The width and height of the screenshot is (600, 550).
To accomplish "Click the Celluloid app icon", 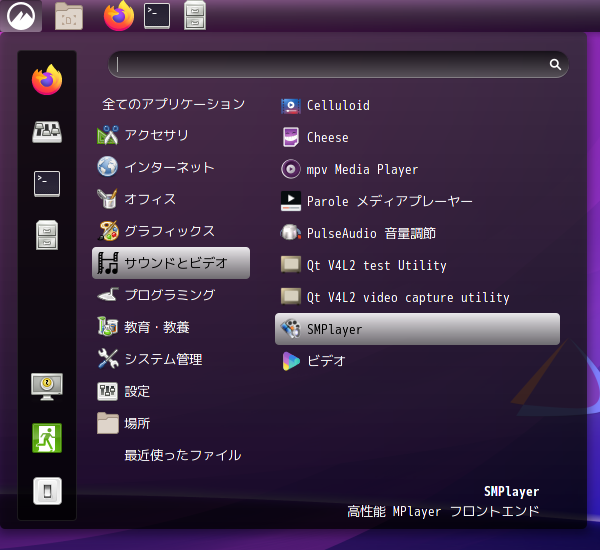I will point(291,106).
